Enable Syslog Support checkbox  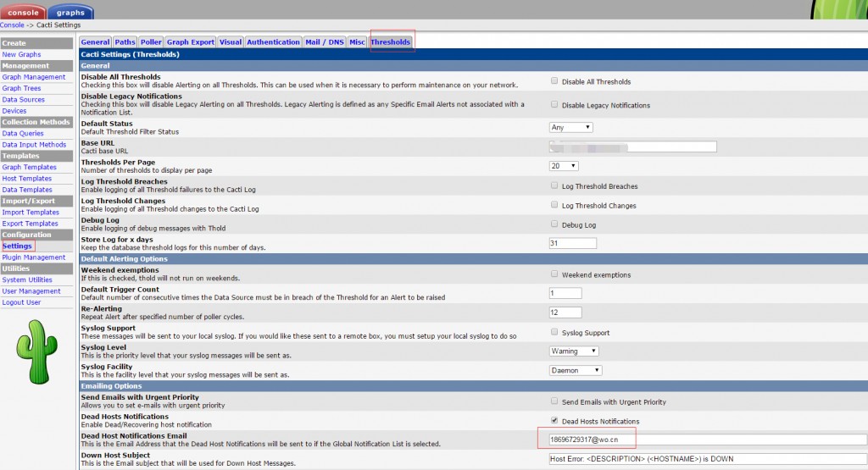554,332
